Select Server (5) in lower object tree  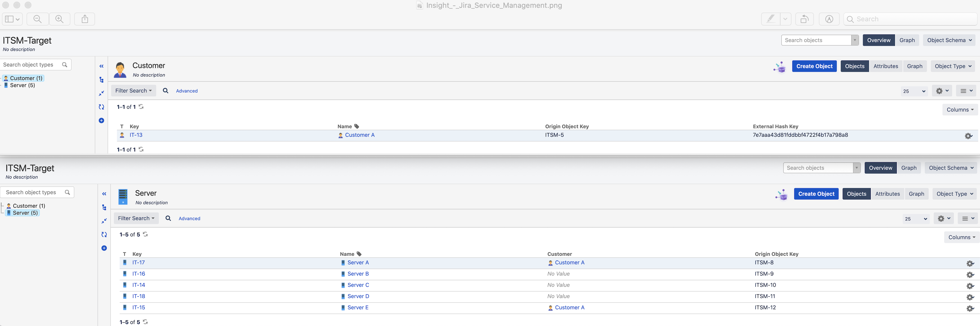coord(25,213)
